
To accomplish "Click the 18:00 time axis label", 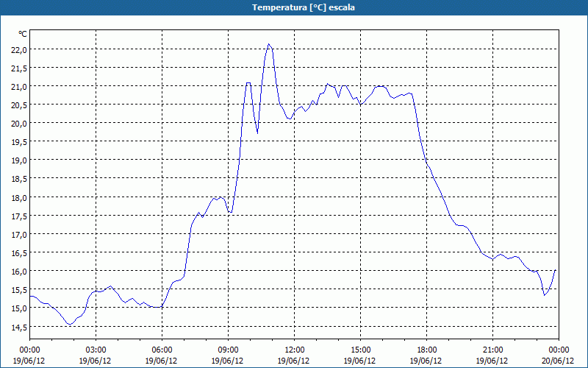I will [x=426, y=350].
